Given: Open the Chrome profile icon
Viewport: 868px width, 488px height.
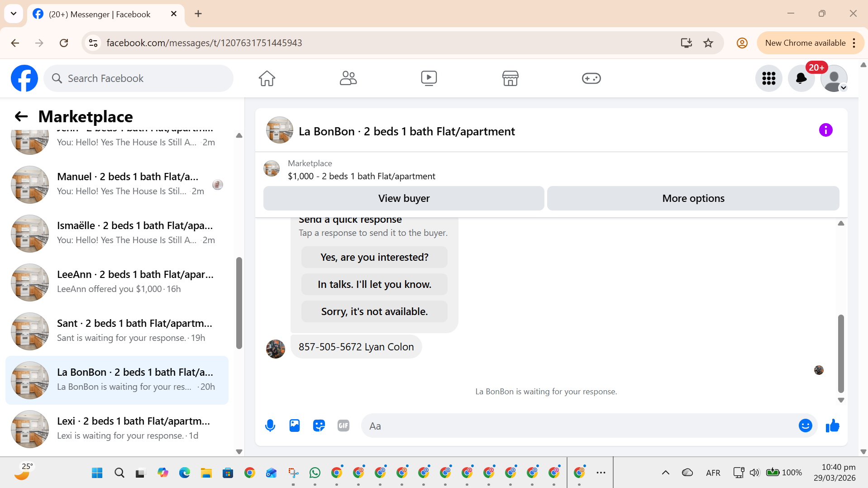Looking at the screenshot, I should click(x=742, y=43).
